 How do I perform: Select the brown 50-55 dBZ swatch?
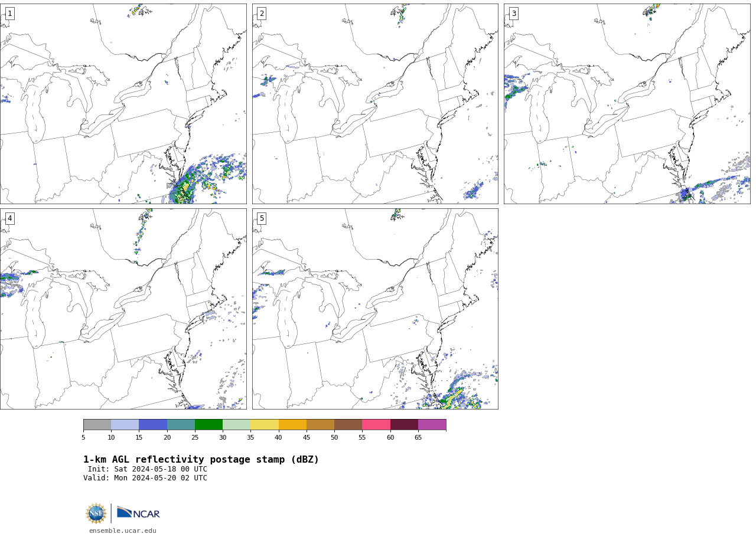coord(348,425)
